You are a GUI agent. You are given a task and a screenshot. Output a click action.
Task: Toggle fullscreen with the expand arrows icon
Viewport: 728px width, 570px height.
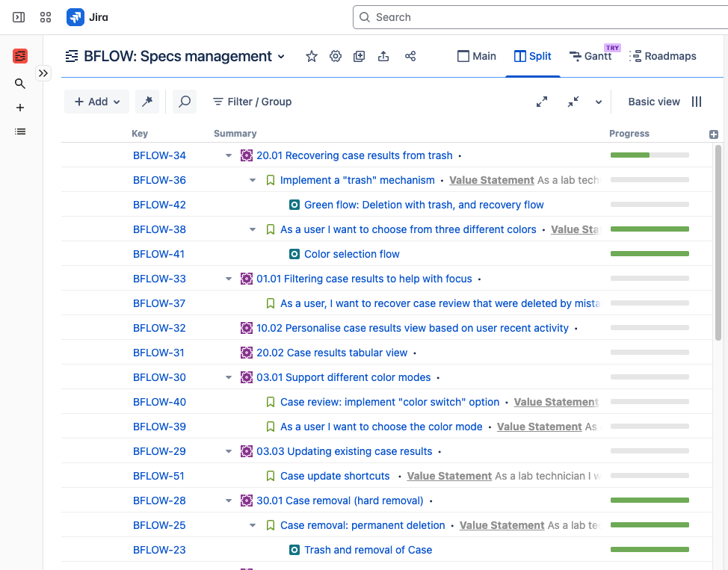(x=542, y=101)
